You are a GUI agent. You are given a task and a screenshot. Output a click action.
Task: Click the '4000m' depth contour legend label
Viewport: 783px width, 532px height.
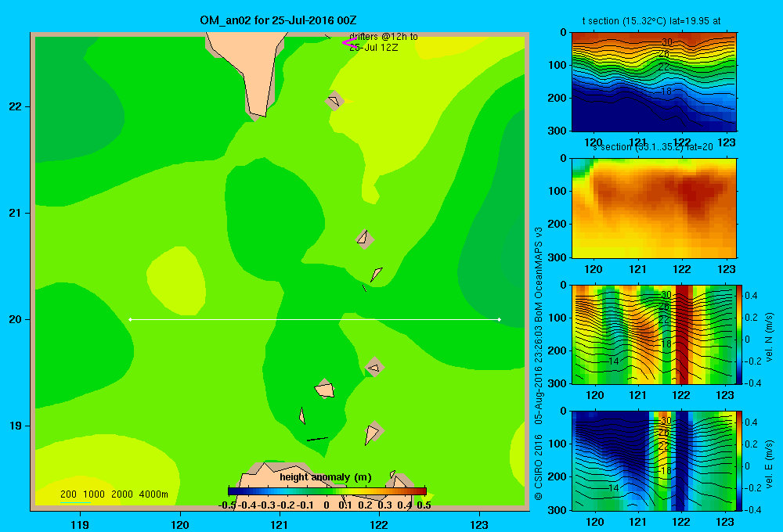(153, 494)
